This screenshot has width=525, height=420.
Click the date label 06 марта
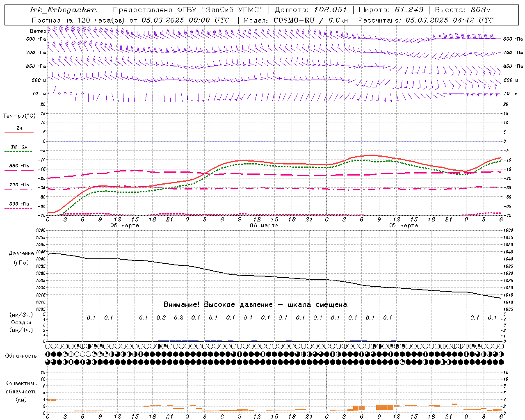pyautogui.click(x=264, y=226)
